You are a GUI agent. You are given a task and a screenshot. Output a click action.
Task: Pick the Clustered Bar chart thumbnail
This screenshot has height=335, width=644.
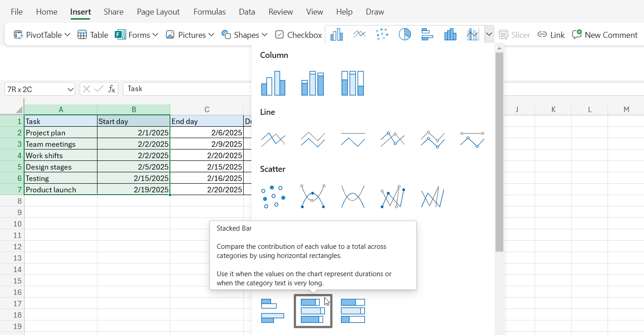pyautogui.click(x=272, y=311)
